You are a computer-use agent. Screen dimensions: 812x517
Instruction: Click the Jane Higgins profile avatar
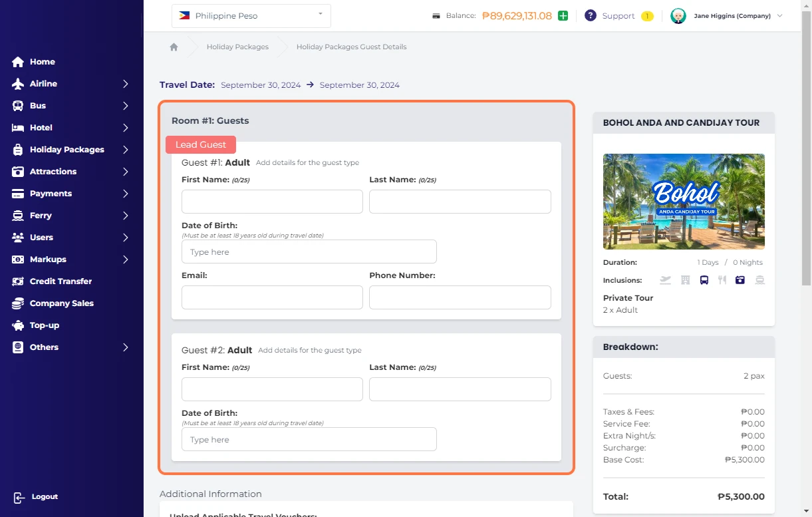pos(678,16)
